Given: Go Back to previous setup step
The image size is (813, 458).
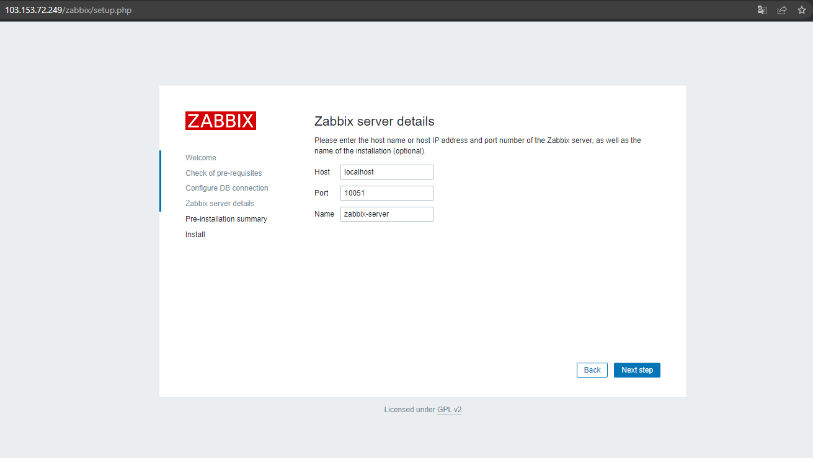Looking at the screenshot, I should point(592,370).
